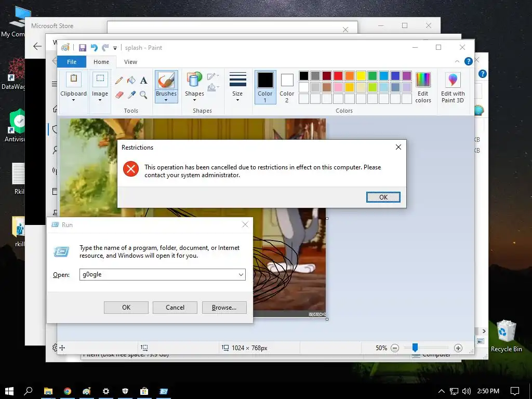Select Color 1 foreground swatch
Image resolution: width=532 pixels, height=399 pixels.
(265, 87)
